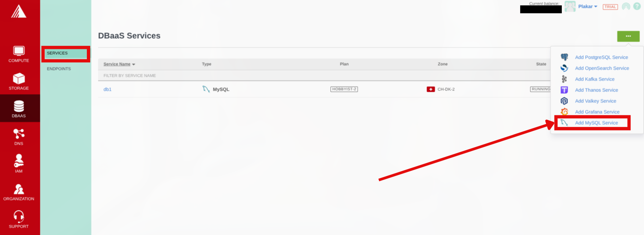
Task: Open the Compute section icon
Action: point(19,51)
